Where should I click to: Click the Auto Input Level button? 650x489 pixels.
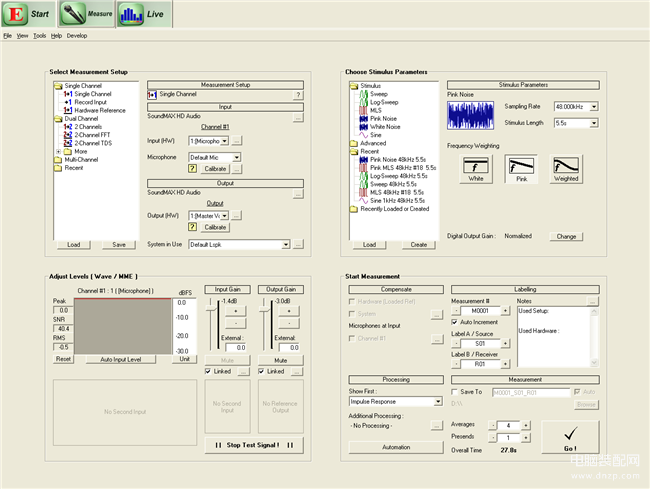(121, 359)
